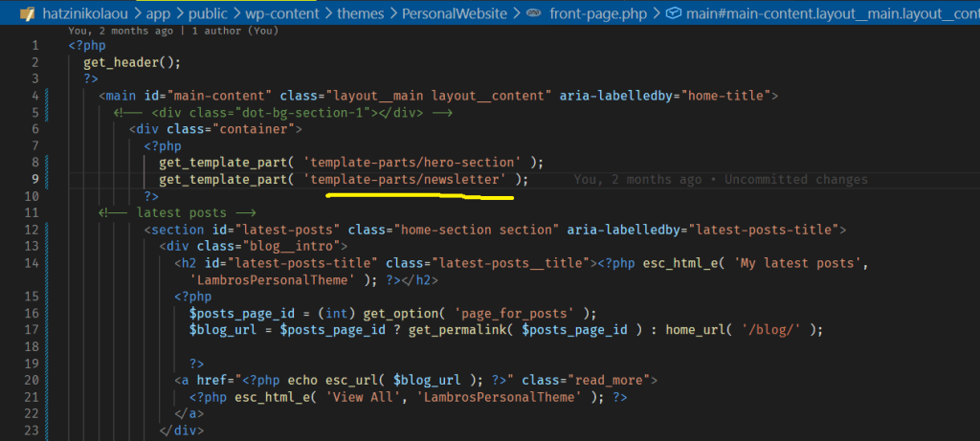Click the closing </h2> tag
The height and width of the screenshot is (441, 980).
419,280
